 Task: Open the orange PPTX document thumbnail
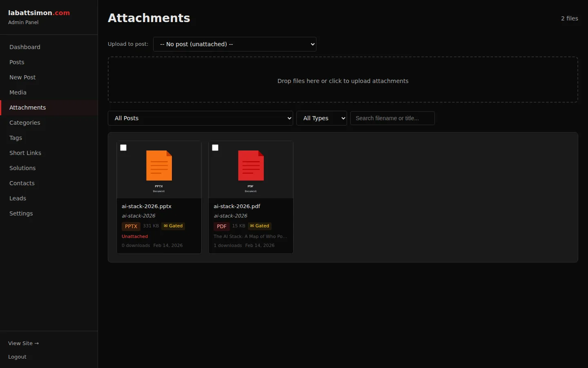[159, 168]
